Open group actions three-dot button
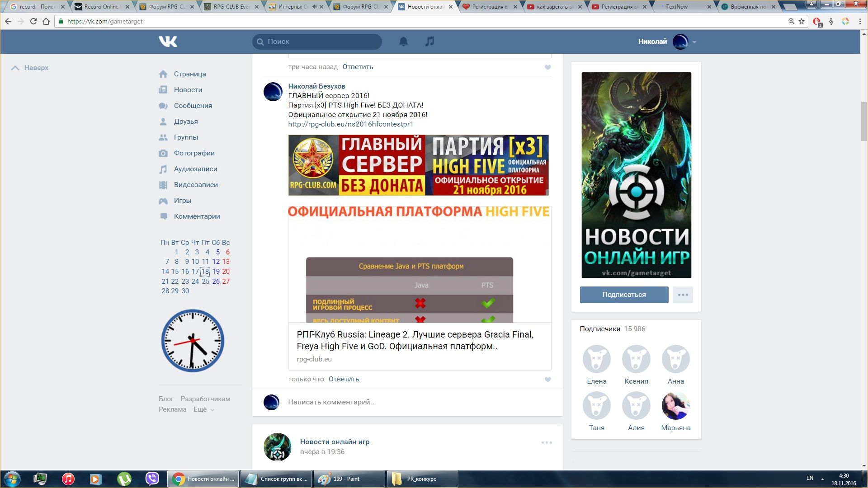Image resolution: width=868 pixels, height=488 pixels. pos(683,295)
